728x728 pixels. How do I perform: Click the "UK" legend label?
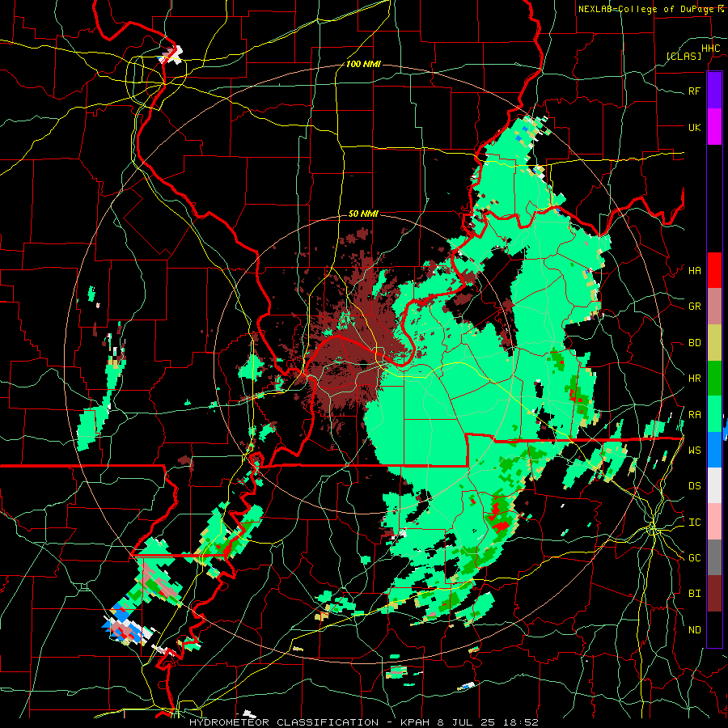tap(694, 127)
